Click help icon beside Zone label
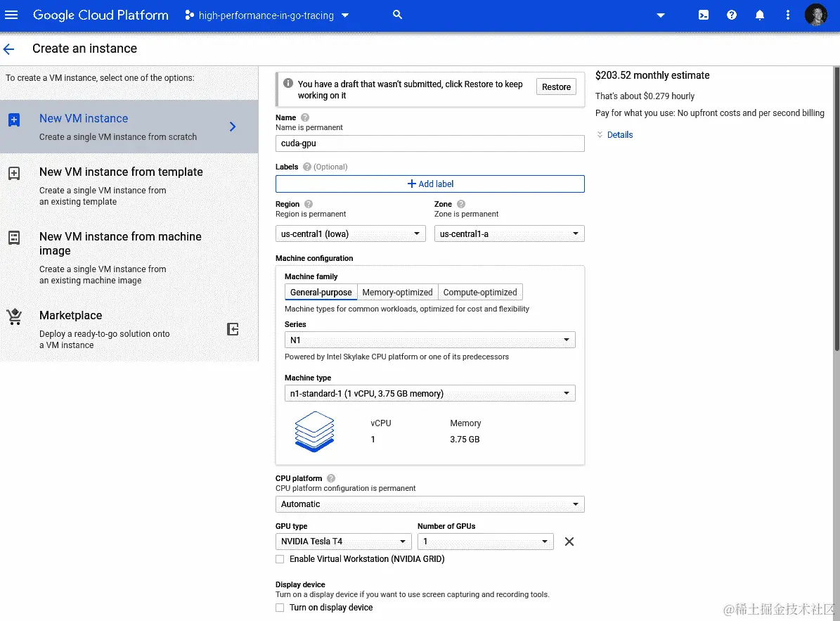 (x=461, y=204)
